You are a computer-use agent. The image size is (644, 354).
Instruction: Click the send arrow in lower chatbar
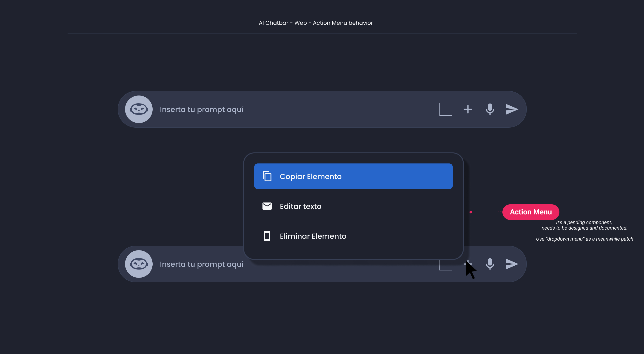(512, 264)
